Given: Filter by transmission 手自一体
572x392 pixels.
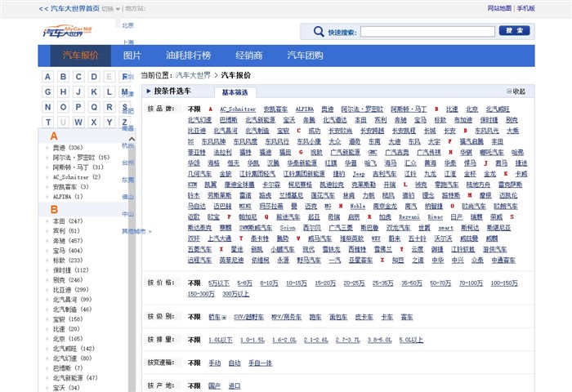Looking at the screenshot, I should click(260, 363).
